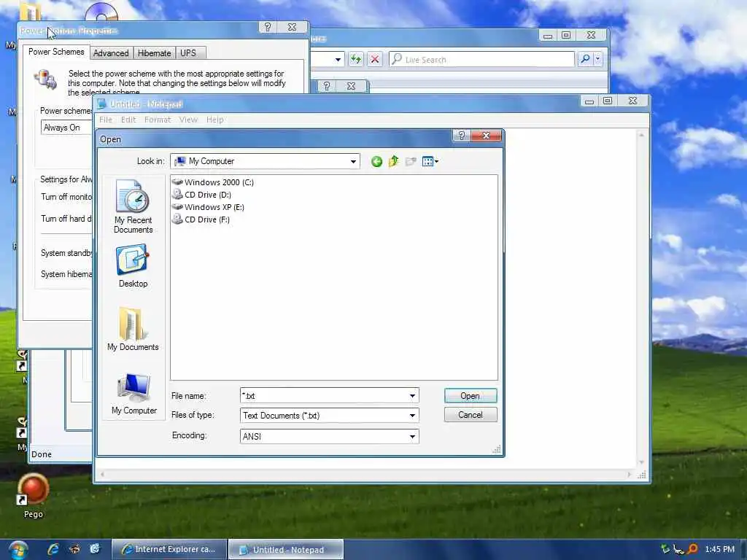
Task: Select Desktop in the places bar
Action: pyautogui.click(x=133, y=266)
